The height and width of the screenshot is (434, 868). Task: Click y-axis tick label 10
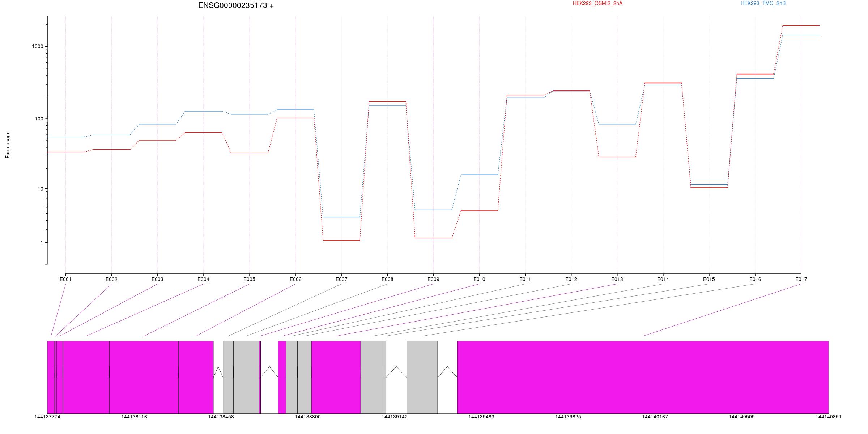click(41, 189)
